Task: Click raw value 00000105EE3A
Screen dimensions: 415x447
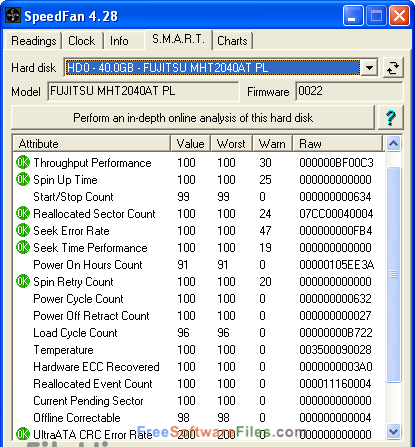Action: click(x=336, y=264)
